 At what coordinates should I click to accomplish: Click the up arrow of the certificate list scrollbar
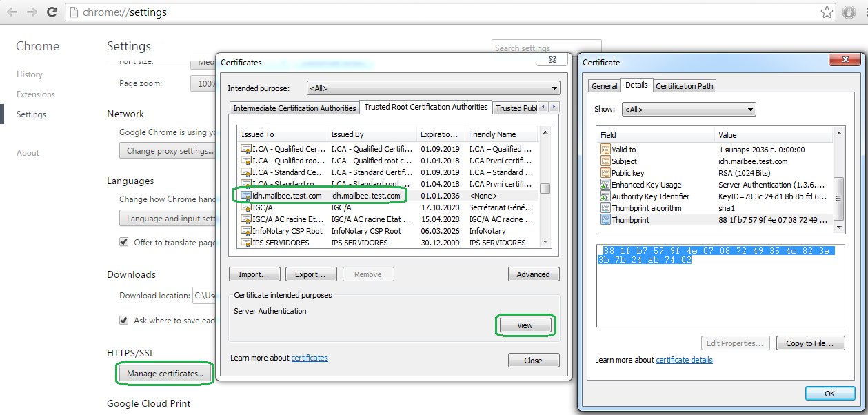(545, 132)
